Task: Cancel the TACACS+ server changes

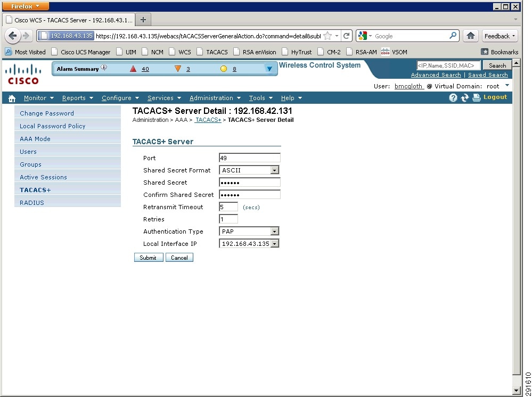Action: [x=179, y=258]
